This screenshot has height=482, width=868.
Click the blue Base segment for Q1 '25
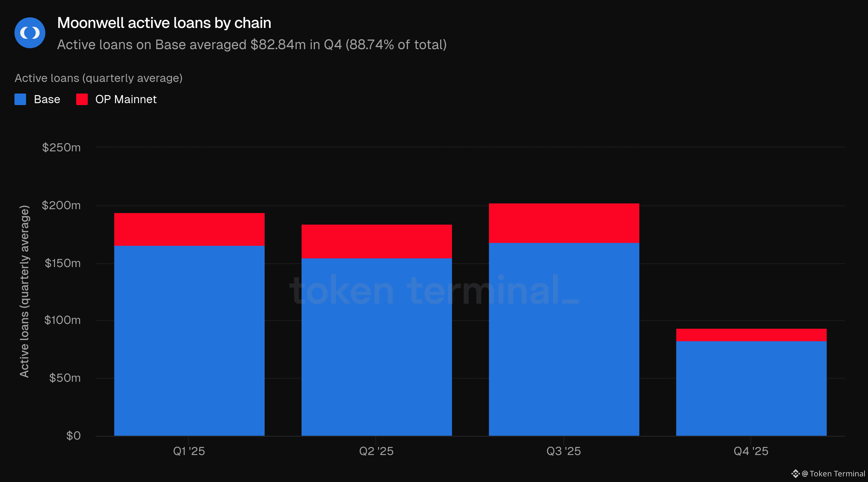tap(189, 340)
